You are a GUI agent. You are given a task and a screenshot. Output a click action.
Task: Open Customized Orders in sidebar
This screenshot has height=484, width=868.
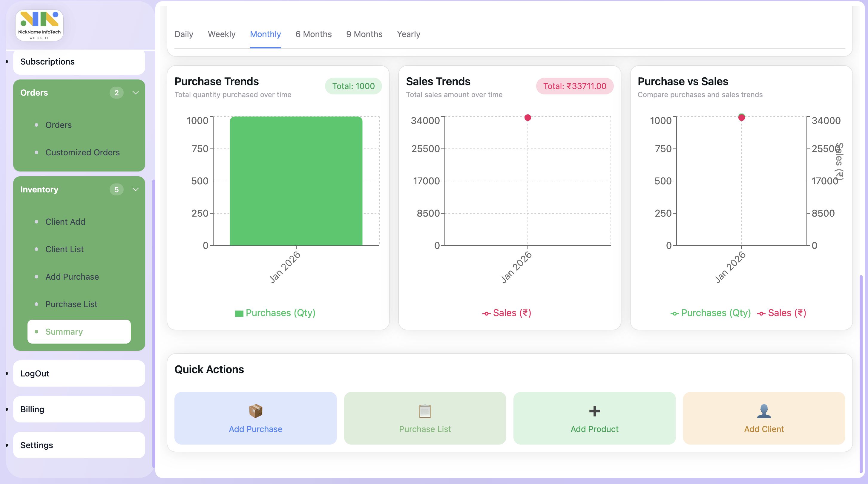[x=82, y=152]
